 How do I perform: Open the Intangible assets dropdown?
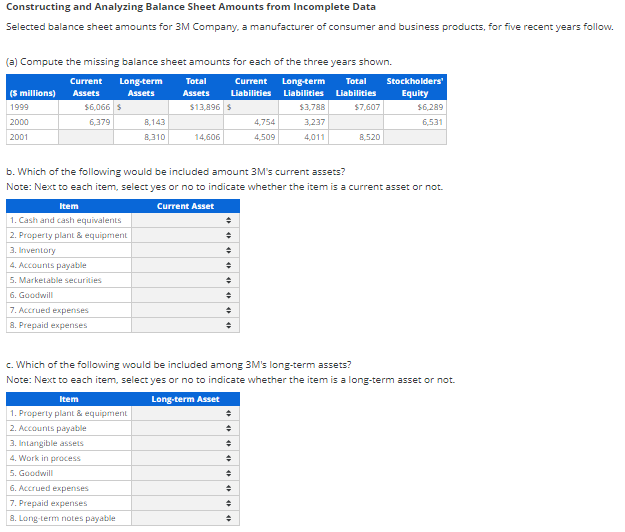point(185,444)
